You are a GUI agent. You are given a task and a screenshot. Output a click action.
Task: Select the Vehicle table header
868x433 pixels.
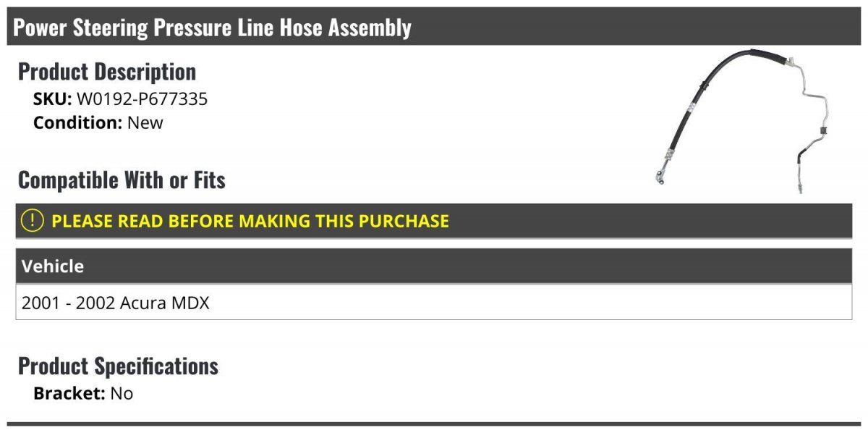434,266
